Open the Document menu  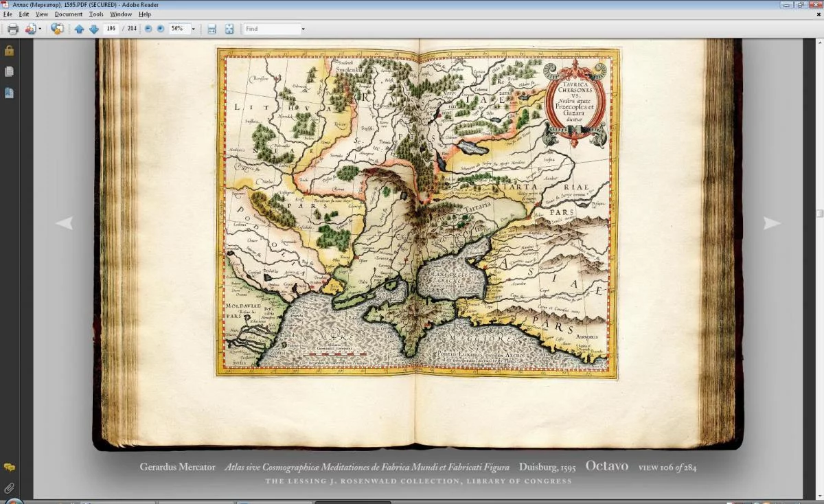(69, 14)
